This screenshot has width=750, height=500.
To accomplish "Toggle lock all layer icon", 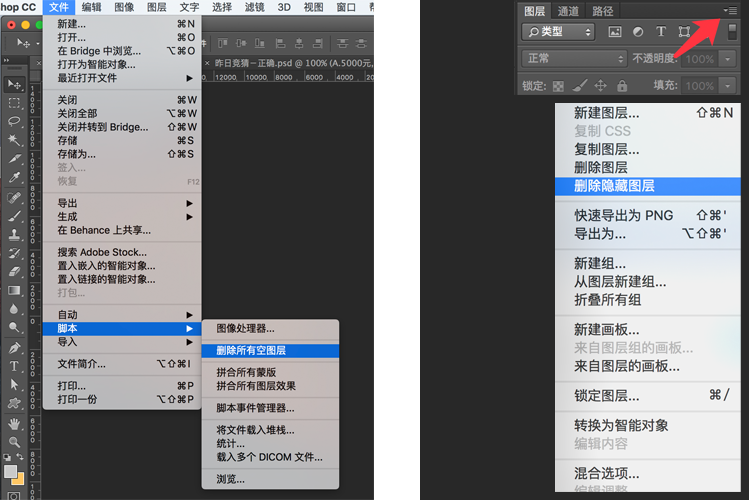I will coord(623,86).
